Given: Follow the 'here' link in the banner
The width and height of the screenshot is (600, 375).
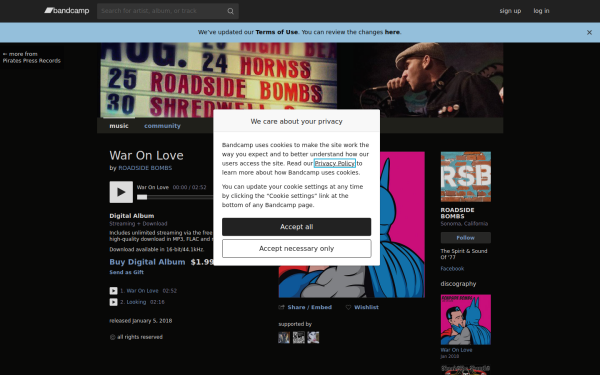Looking at the screenshot, I should [x=392, y=32].
